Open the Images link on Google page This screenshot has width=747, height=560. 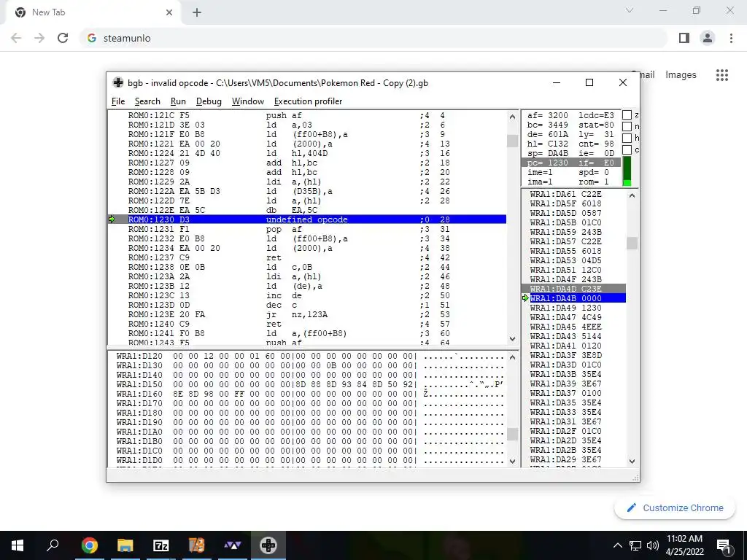(x=681, y=75)
